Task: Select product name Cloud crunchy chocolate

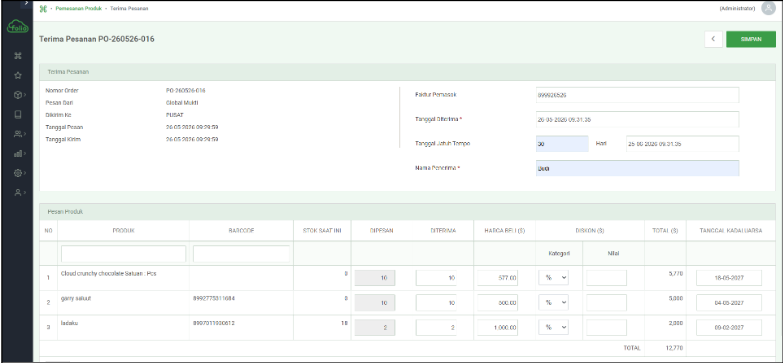Action: point(109,274)
